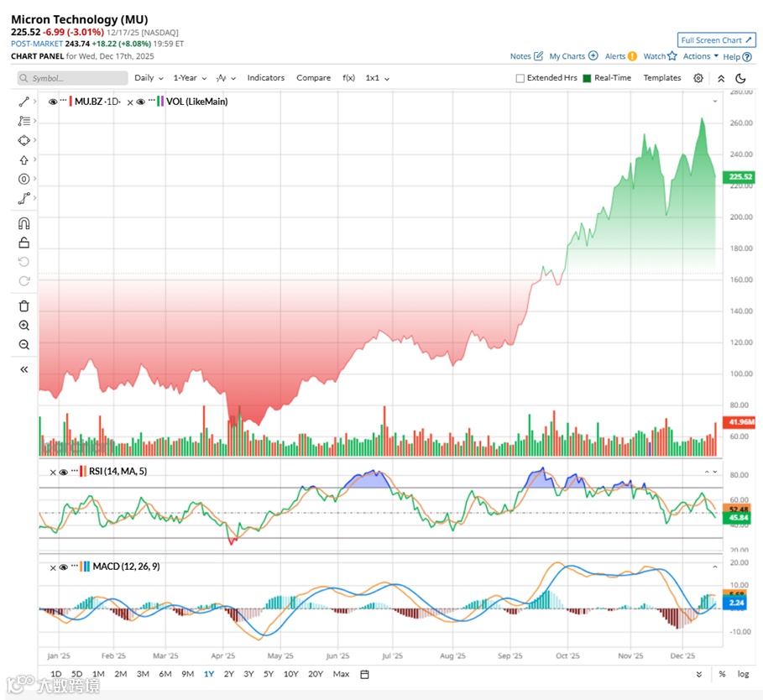The image size is (763, 700).
Task: Toggle log scale button
Action: pyautogui.click(x=743, y=674)
